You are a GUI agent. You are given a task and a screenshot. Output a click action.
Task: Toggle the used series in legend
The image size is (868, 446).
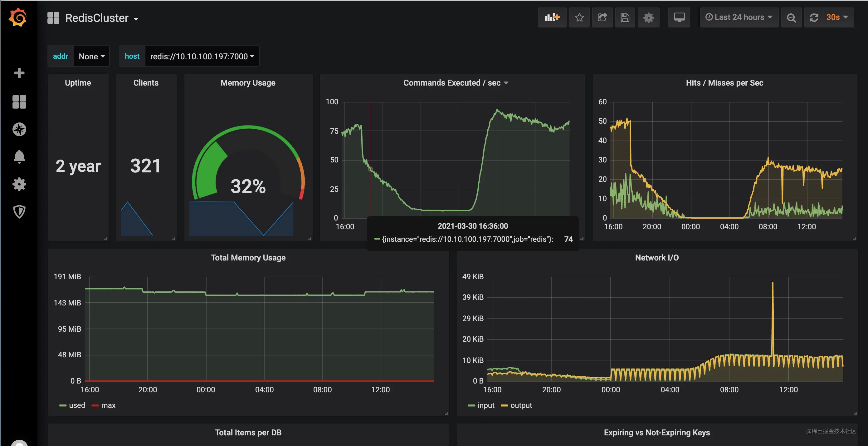[77, 405]
